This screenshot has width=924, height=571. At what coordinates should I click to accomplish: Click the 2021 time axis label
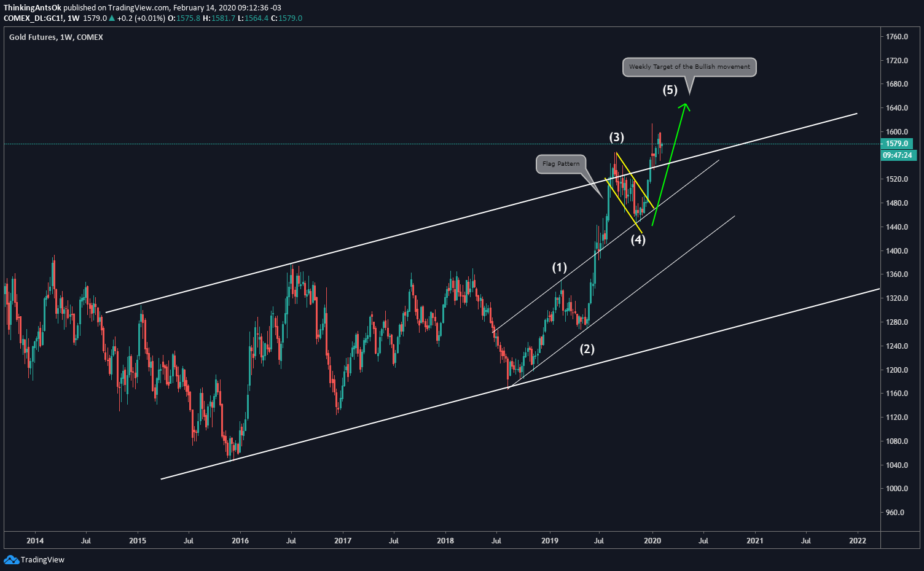(755, 541)
